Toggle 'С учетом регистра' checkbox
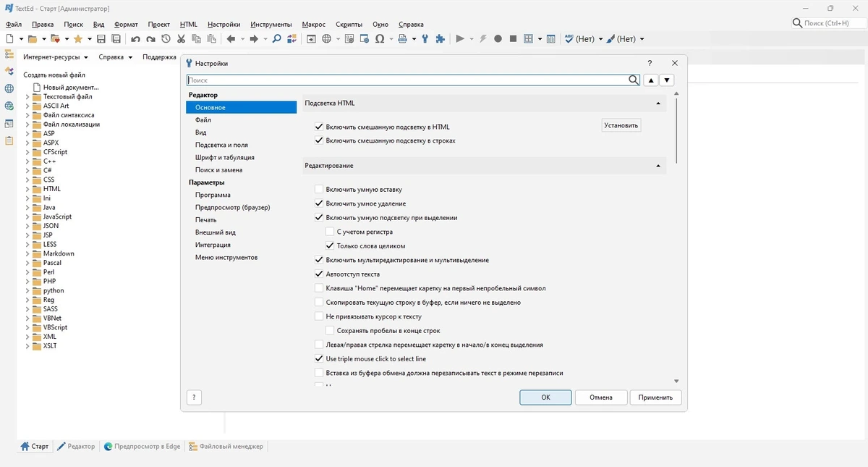This screenshot has height=467, width=868. 330,232
